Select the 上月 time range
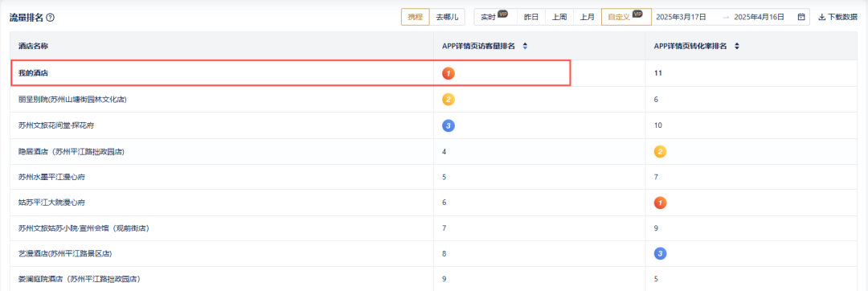868x291 pixels. [588, 17]
